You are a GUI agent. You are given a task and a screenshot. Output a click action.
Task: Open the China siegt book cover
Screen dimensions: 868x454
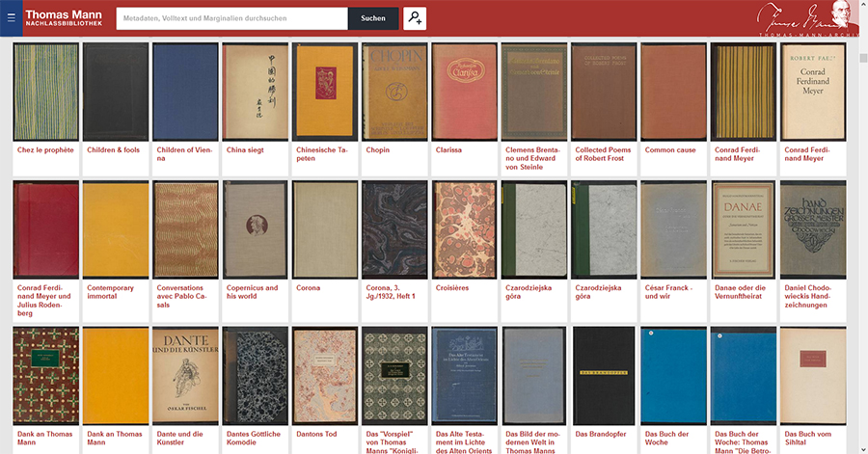pos(256,92)
